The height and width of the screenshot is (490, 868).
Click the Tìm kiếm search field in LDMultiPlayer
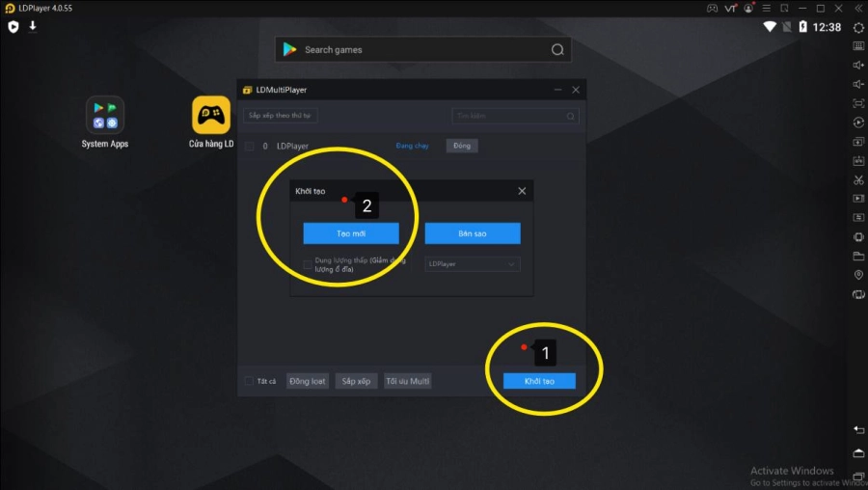coord(515,116)
